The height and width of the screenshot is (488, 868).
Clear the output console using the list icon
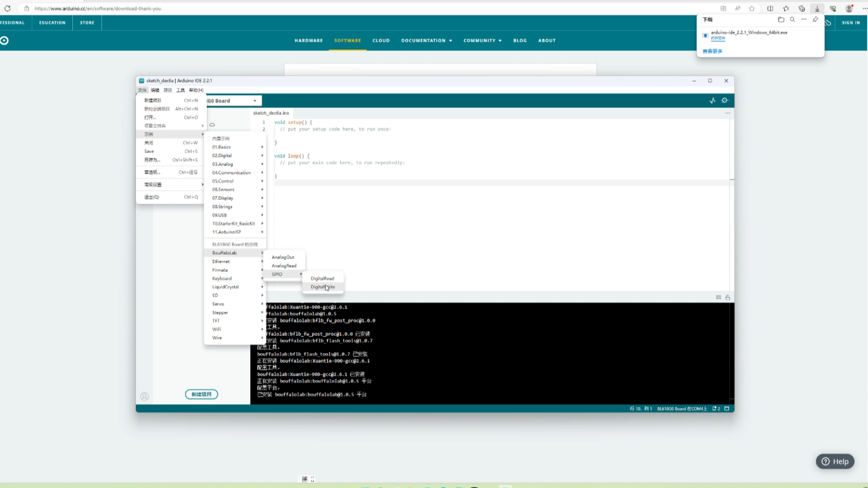[x=718, y=297]
